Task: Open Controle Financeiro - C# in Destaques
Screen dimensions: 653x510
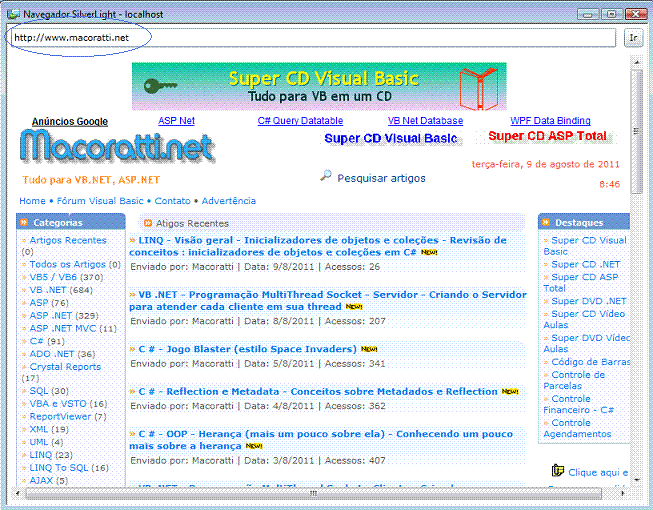Action: point(578,404)
